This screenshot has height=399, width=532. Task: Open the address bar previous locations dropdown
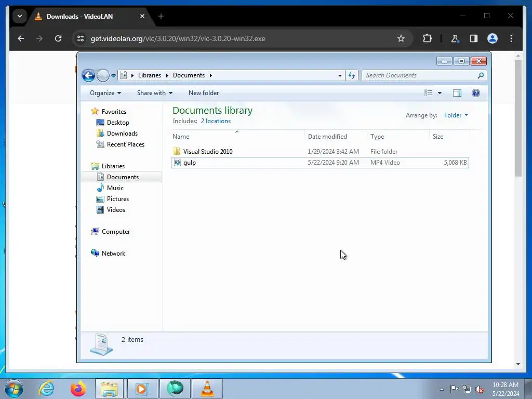340,75
